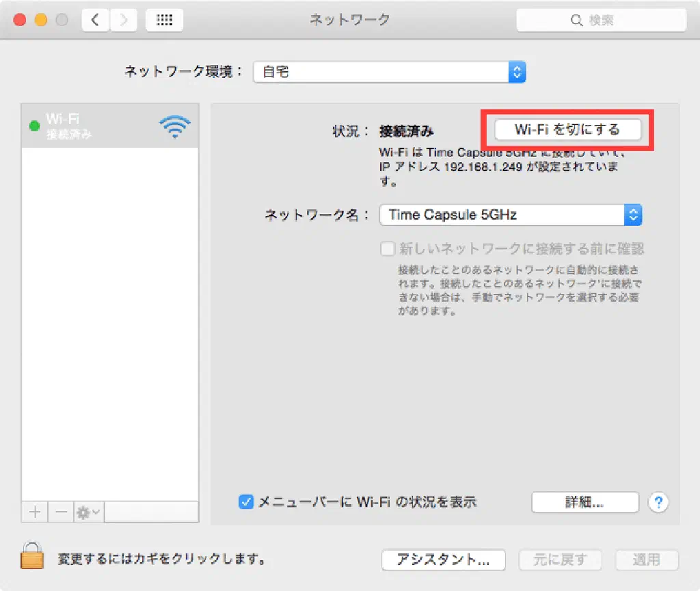The width and height of the screenshot is (700, 591).
Task: Show all preferences grid icon
Action: (164, 20)
